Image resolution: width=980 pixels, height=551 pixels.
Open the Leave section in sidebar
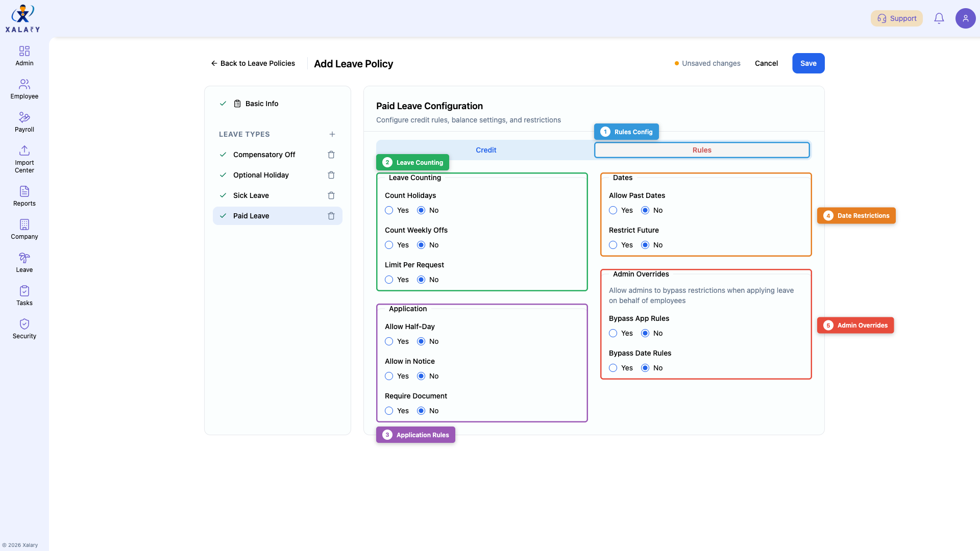24,262
